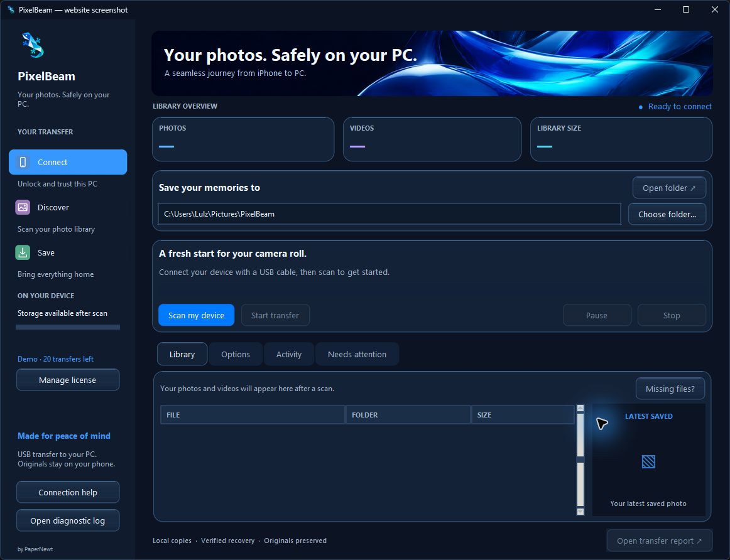Click 'Unlock and trust this PC' text
The width and height of the screenshot is (730, 560).
pyautogui.click(x=57, y=184)
